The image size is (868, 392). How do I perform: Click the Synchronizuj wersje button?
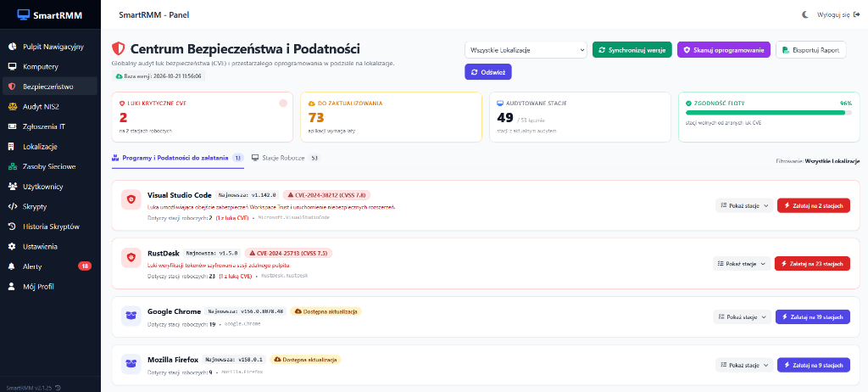click(x=632, y=50)
